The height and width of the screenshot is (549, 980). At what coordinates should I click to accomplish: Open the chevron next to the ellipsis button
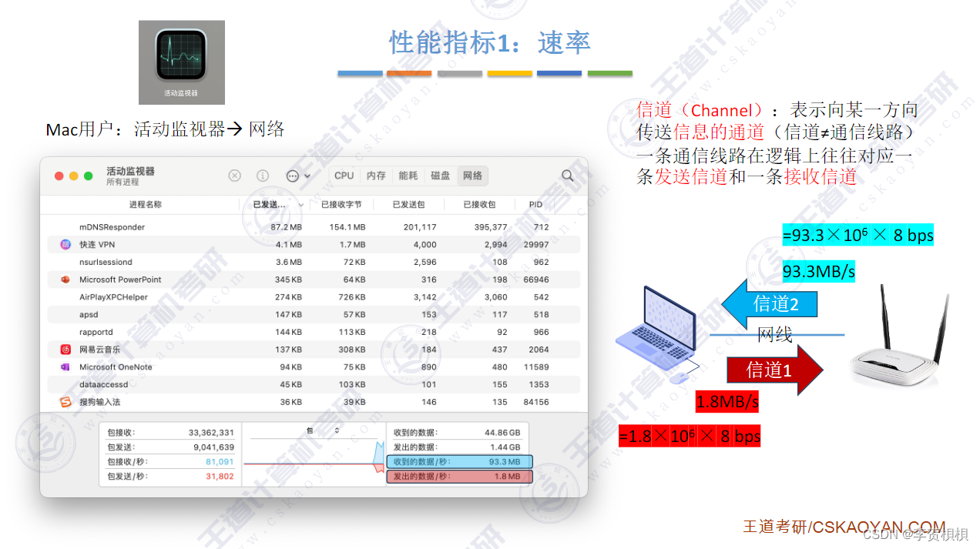tap(306, 176)
